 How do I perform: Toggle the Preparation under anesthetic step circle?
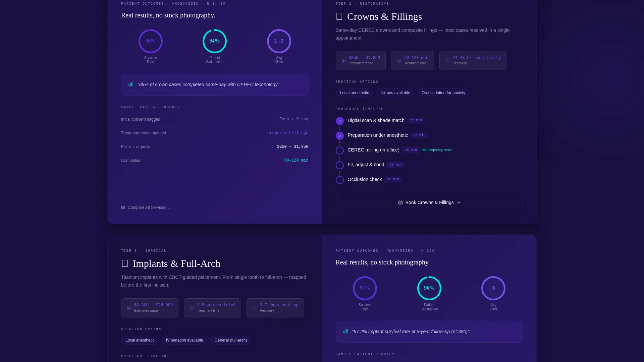pyautogui.click(x=340, y=135)
